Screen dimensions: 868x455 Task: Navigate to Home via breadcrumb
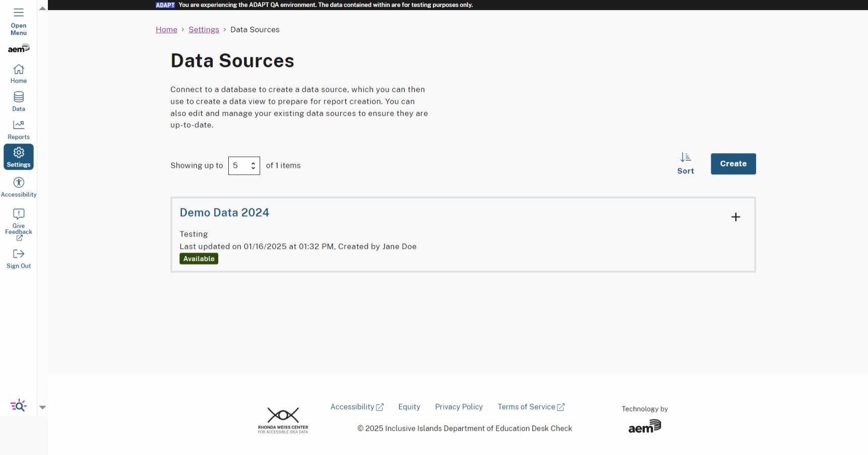click(x=166, y=29)
